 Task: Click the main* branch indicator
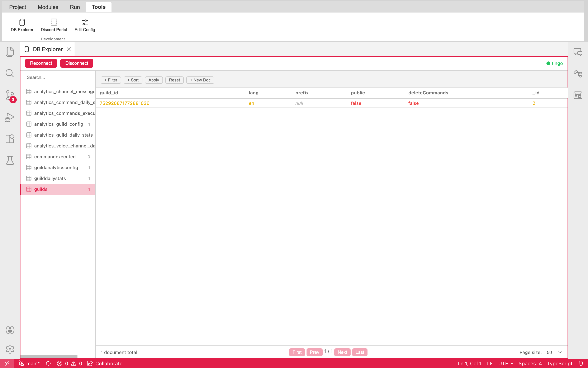tap(29, 363)
